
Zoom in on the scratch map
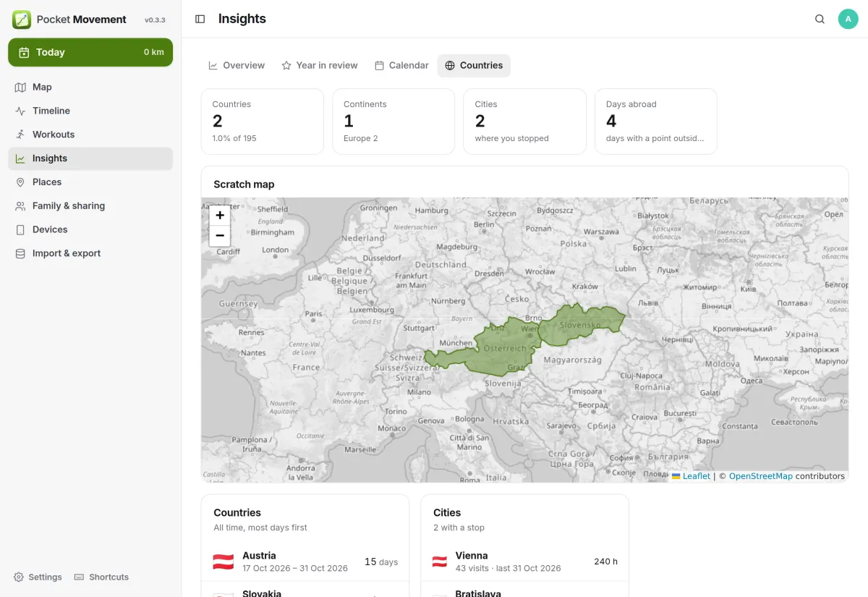tap(220, 215)
